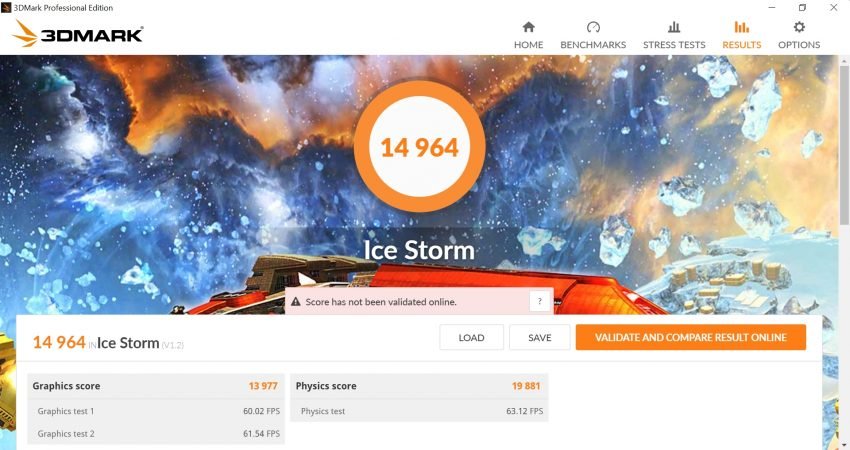The image size is (850, 450).
Task: Open the Benchmarks gauge icon
Action: click(x=593, y=27)
